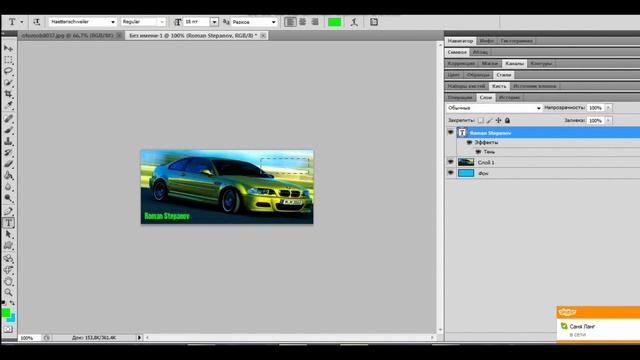
Task: Select the Lasso tool
Action: (9, 71)
